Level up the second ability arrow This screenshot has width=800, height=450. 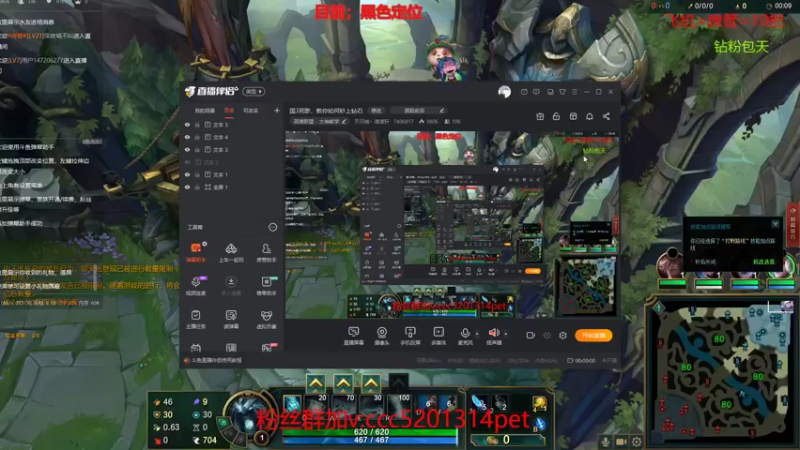coord(343,383)
